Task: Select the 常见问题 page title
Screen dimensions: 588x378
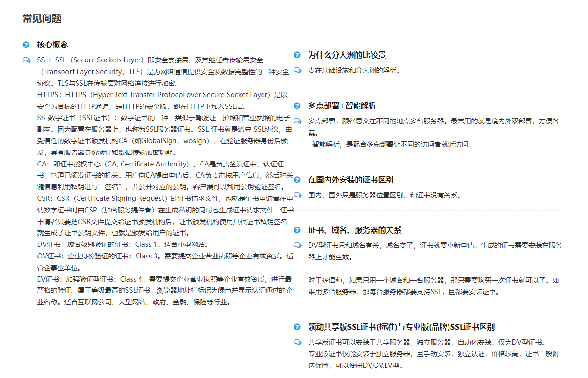Action: click(x=42, y=19)
